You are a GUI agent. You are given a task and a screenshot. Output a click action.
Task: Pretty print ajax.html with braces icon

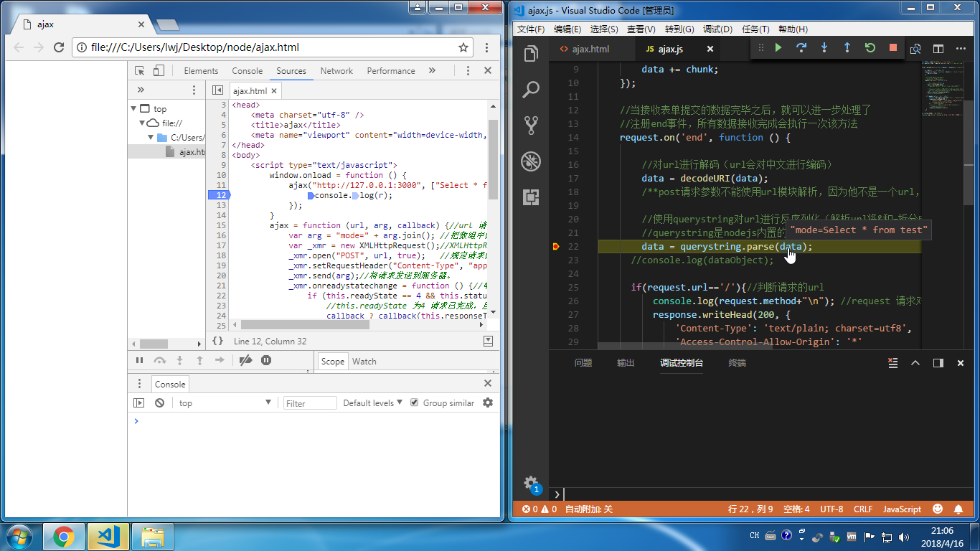pyautogui.click(x=218, y=341)
